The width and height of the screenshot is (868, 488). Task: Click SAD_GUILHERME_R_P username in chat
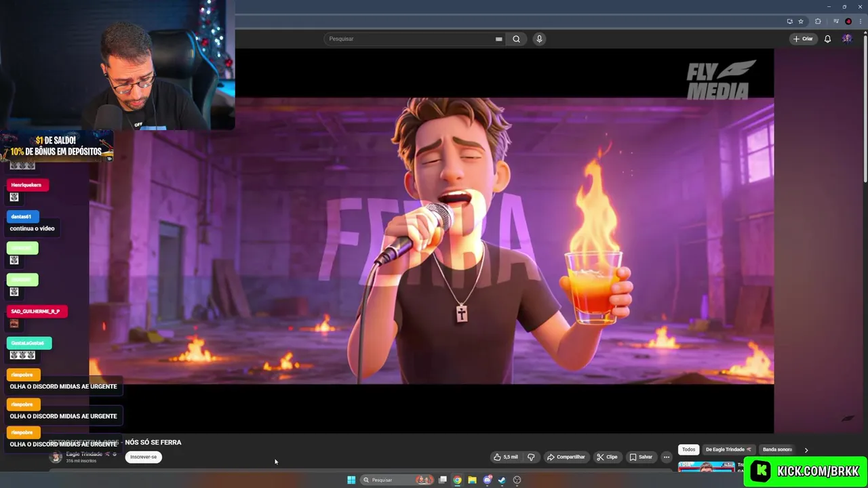[36, 311]
